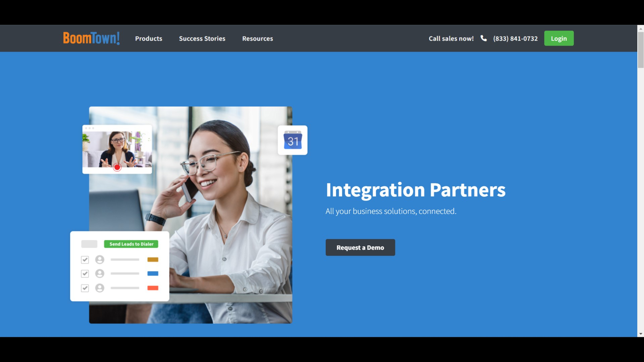Viewport: 644px width, 362px height.
Task: Click the third user avatar icon in list
Action: click(x=100, y=288)
